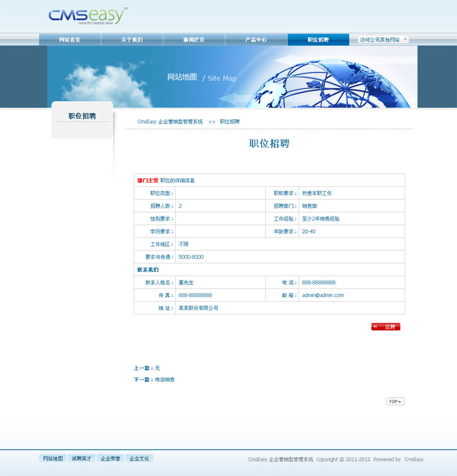Viewport: 457px width, 476px height.
Task: Expand the 访问公司其他网站 dropdown
Action: (383, 40)
